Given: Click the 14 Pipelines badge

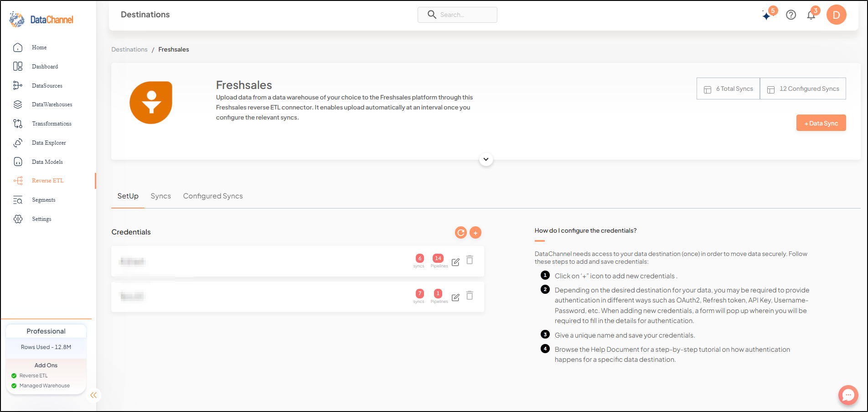Looking at the screenshot, I should 438,258.
